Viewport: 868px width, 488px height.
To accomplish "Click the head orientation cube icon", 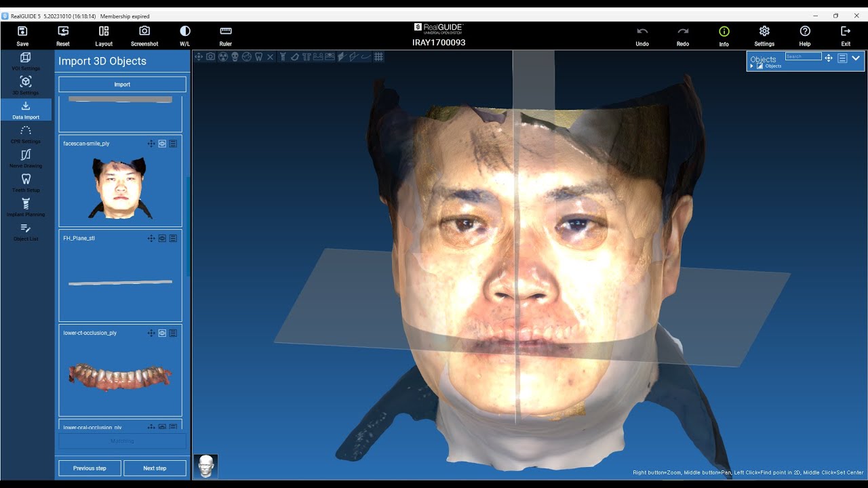I will [x=206, y=466].
